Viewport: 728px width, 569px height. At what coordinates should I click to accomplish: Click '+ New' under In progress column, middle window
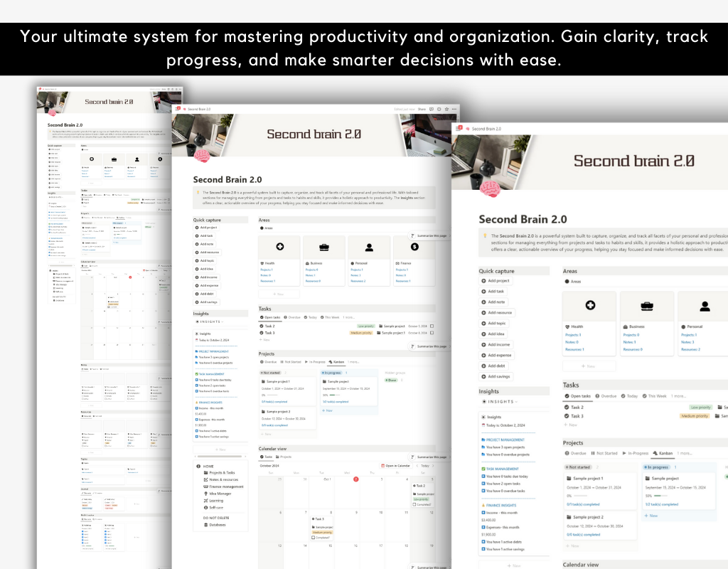[327, 410]
